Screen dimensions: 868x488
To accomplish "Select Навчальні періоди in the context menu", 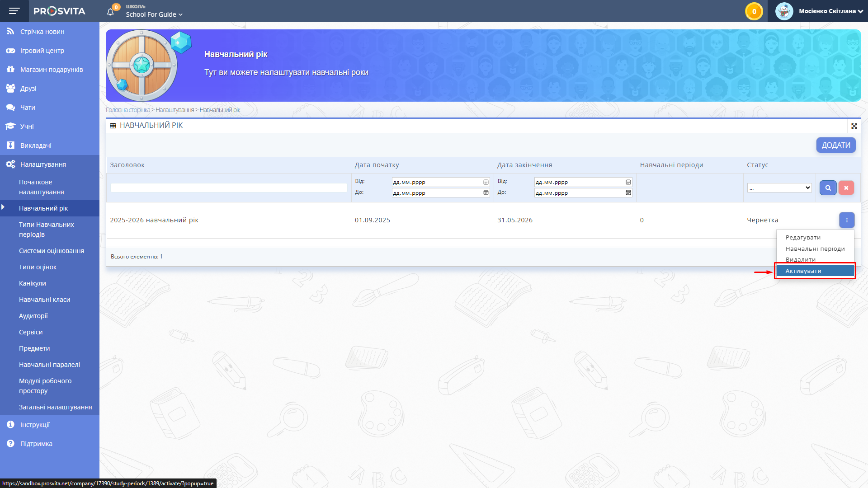I will pos(815,249).
